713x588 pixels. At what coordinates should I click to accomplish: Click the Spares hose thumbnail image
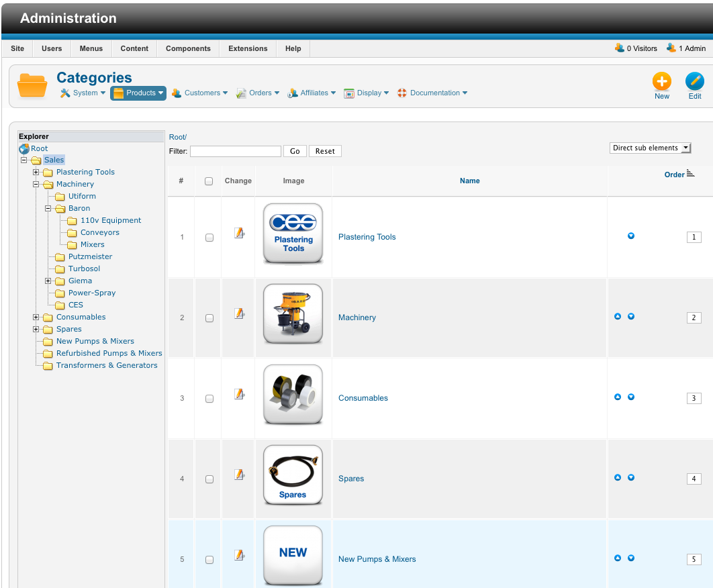coord(293,475)
